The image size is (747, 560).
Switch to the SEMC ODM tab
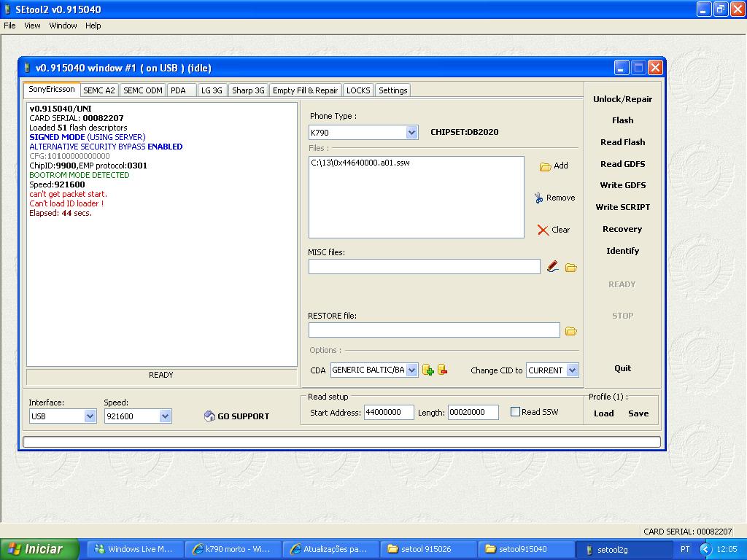click(x=143, y=90)
